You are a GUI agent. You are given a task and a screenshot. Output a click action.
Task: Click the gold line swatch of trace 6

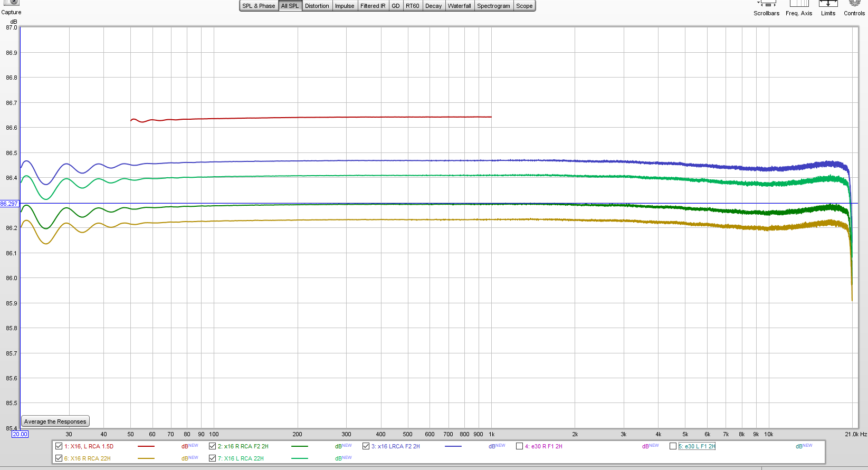tap(146, 458)
